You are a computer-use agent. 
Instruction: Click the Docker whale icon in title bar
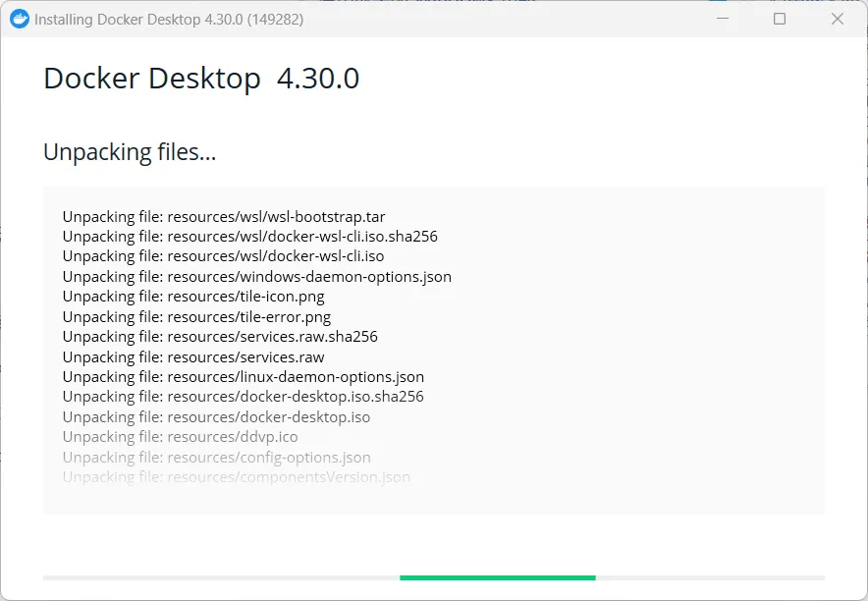tap(20, 20)
